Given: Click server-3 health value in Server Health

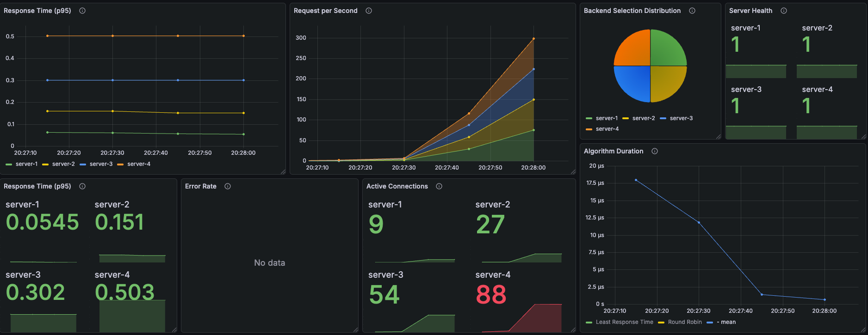Looking at the screenshot, I should pyautogui.click(x=735, y=106).
